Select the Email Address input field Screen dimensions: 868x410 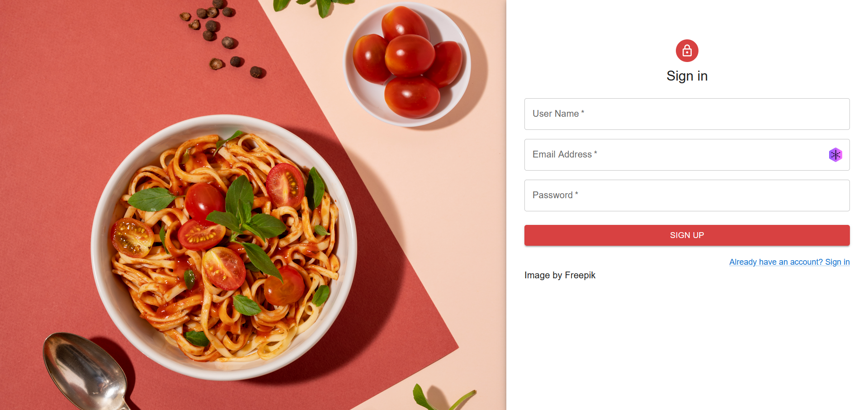coord(687,155)
